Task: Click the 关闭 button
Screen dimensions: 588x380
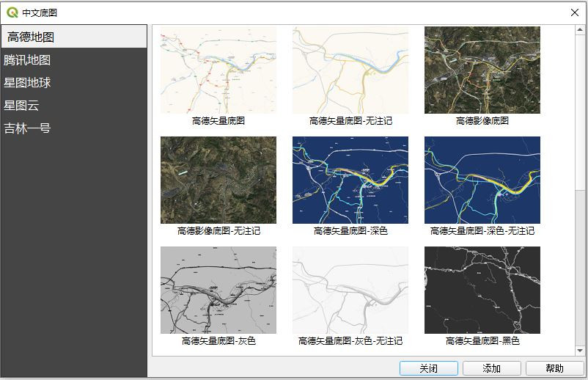Action: pos(429,368)
